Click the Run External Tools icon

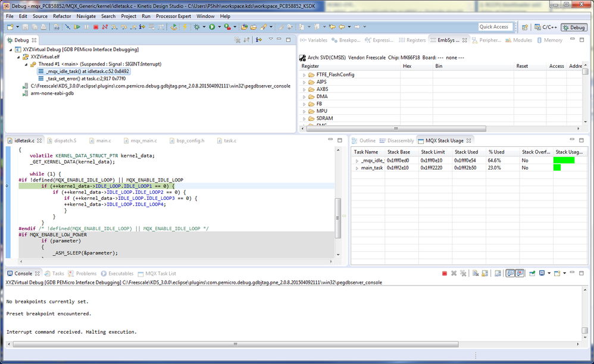(227, 27)
